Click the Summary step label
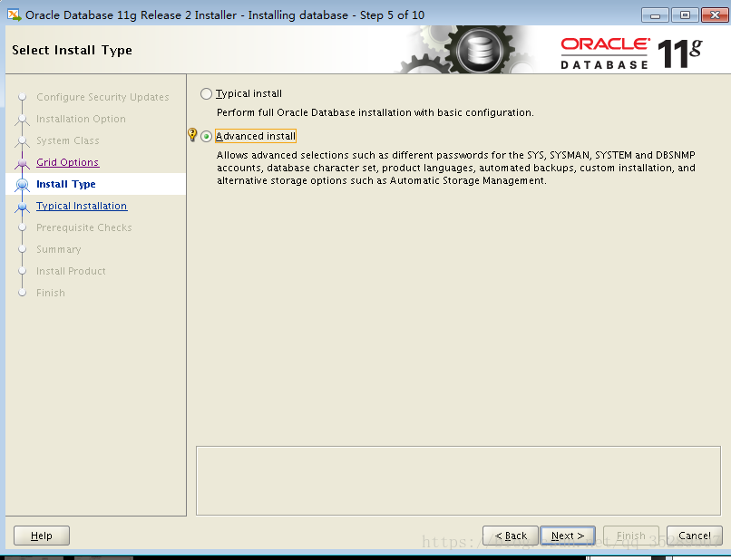The height and width of the screenshot is (560, 731). tap(59, 250)
